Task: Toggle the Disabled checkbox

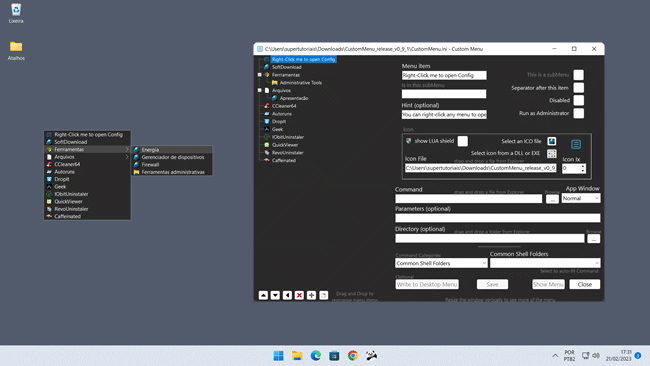Action: [x=579, y=100]
